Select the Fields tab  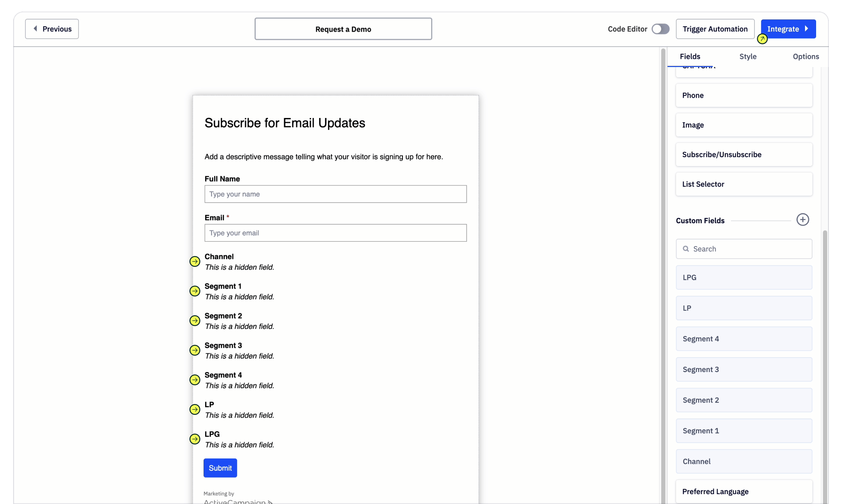(690, 56)
